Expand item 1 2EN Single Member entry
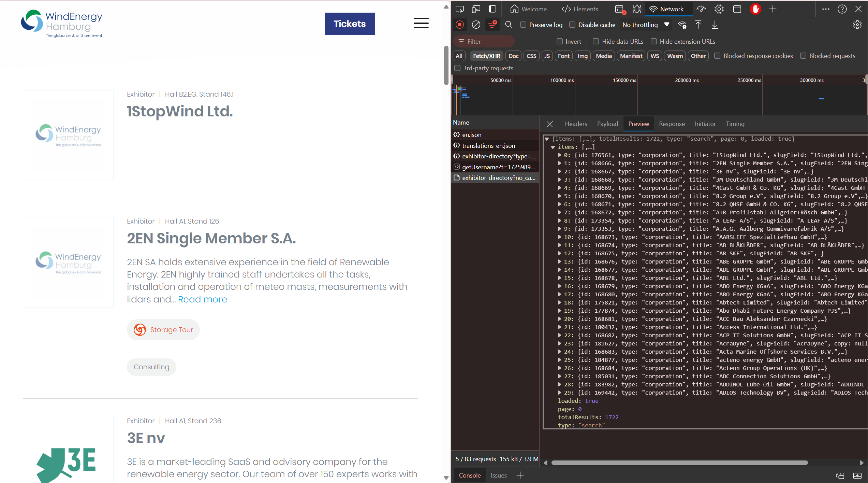 pyautogui.click(x=559, y=164)
